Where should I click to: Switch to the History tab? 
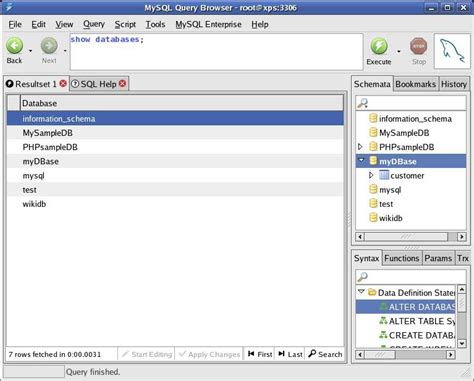(454, 84)
